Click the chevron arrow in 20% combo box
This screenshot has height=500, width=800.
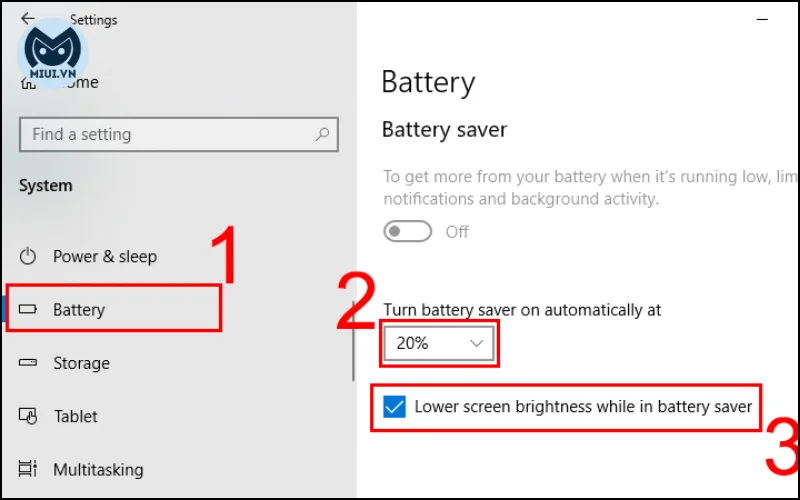[x=477, y=343]
